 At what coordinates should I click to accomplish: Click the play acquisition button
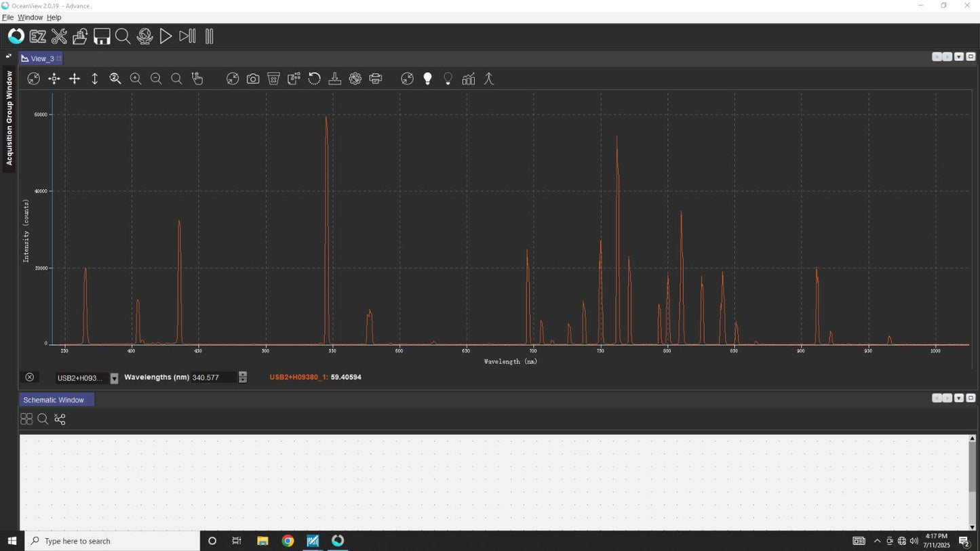[165, 37]
